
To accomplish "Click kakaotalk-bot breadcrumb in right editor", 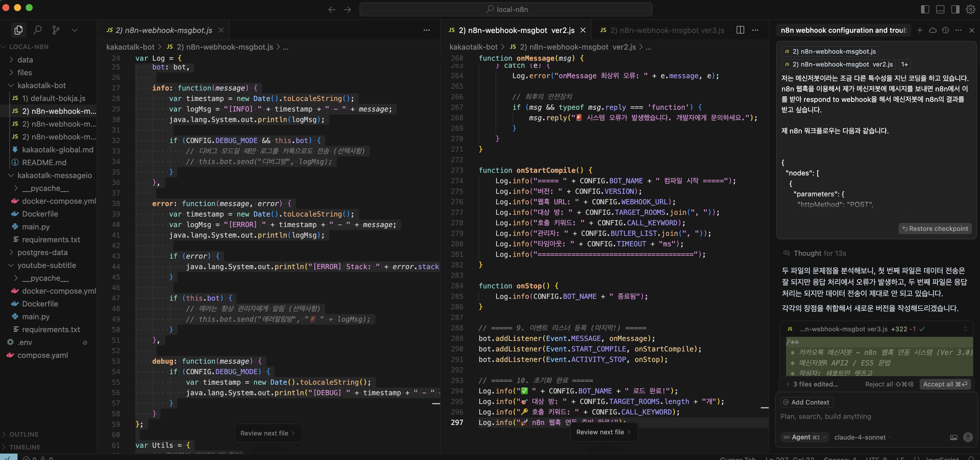I will 473,47.
